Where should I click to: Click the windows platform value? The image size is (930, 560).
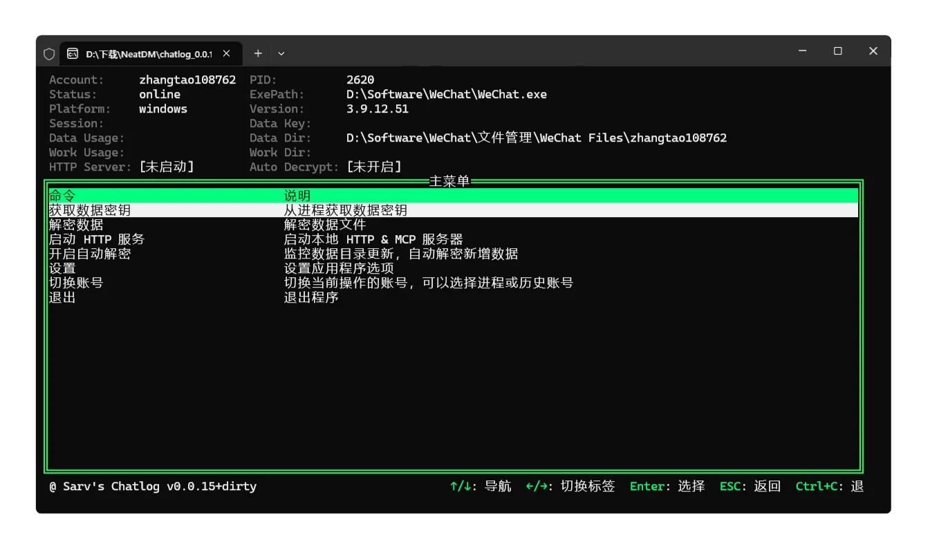tap(163, 109)
